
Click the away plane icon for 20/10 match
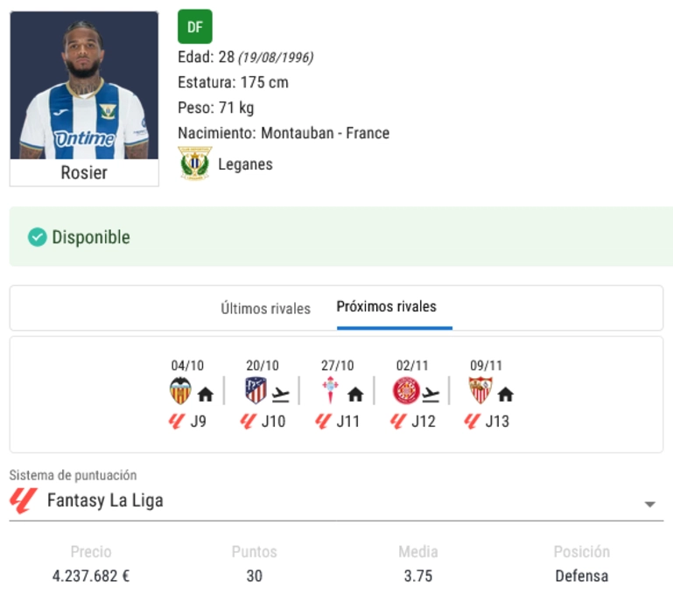[x=281, y=395]
